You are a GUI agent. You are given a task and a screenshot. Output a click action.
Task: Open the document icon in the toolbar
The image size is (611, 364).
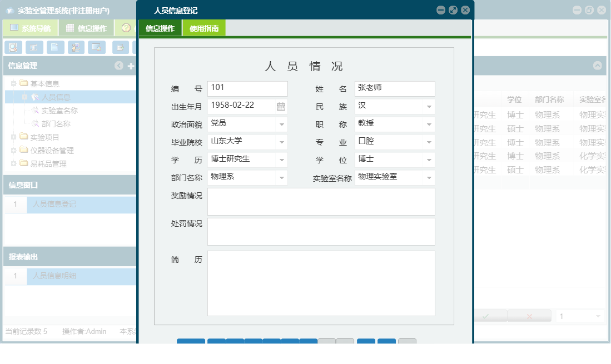pyautogui.click(x=53, y=47)
